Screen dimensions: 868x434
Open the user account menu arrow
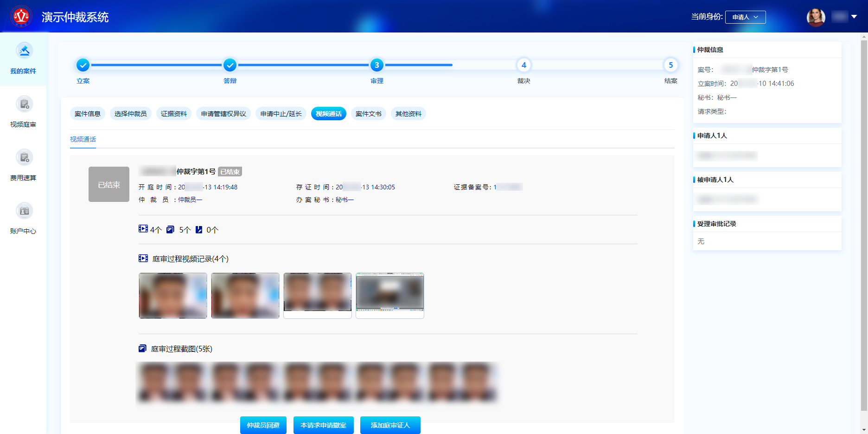tap(854, 17)
